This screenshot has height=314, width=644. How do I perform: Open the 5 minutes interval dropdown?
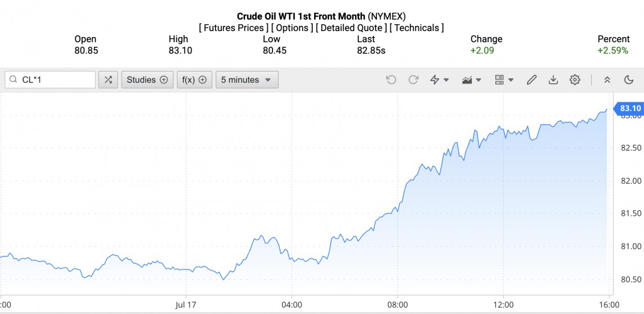[247, 80]
